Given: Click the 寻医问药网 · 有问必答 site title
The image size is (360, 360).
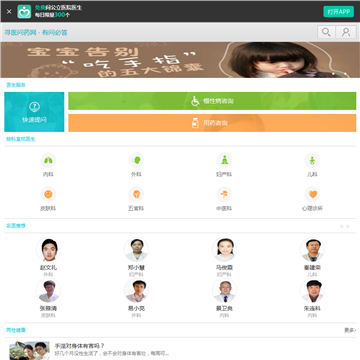Looking at the screenshot, I should 36,33.
